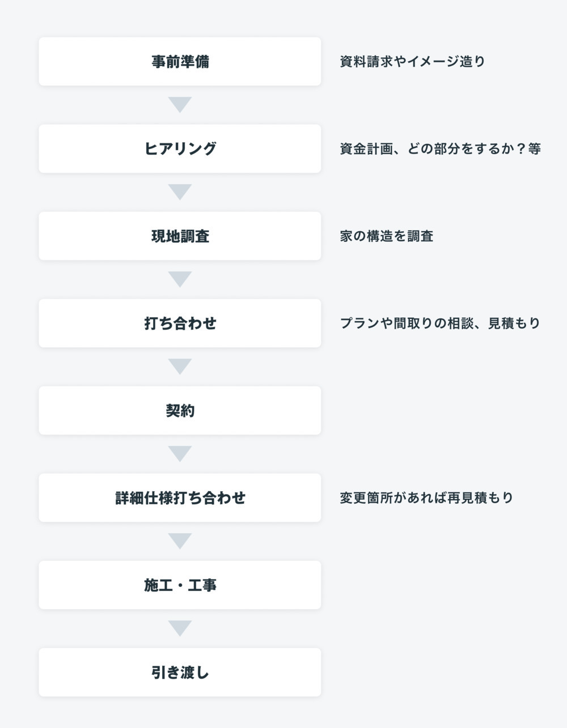The height and width of the screenshot is (728, 567).
Task: Click the 事前準備 step box
Action: pyautogui.click(x=180, y=62)
